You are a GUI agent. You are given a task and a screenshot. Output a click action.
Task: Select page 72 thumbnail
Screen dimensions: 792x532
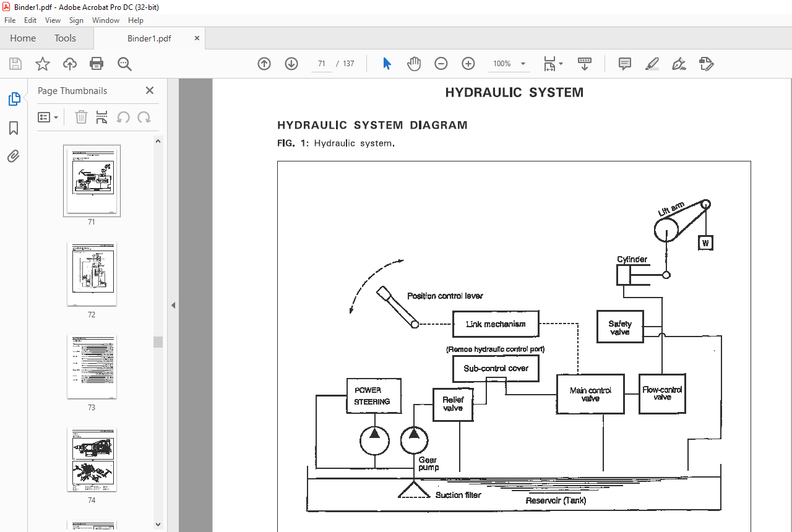(x=92, y=274)
